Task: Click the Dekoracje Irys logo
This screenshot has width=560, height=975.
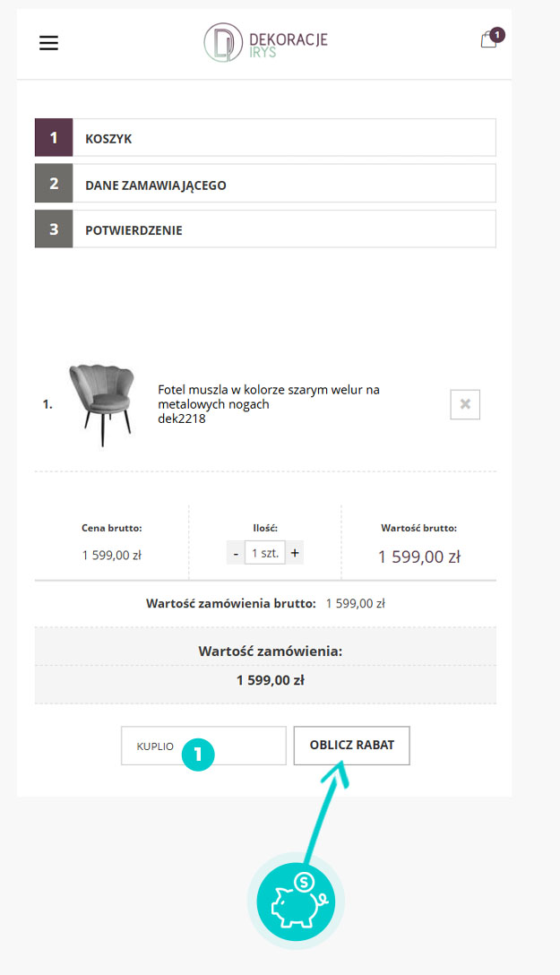Action: coord(265,43)
